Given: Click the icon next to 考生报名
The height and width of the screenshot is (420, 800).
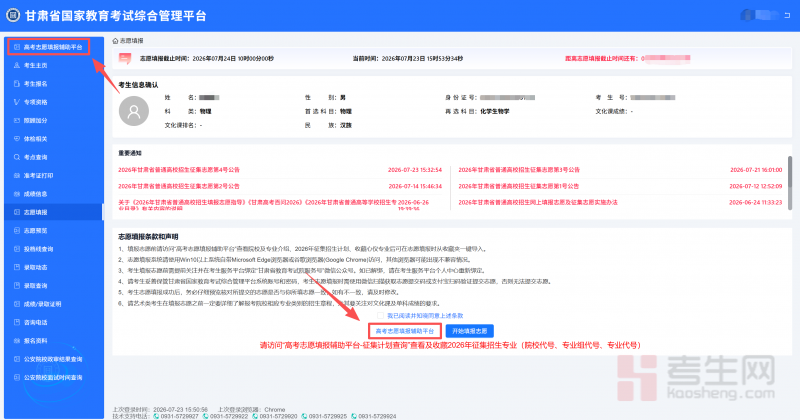Looking at the screenshot, I should point(17,84).
